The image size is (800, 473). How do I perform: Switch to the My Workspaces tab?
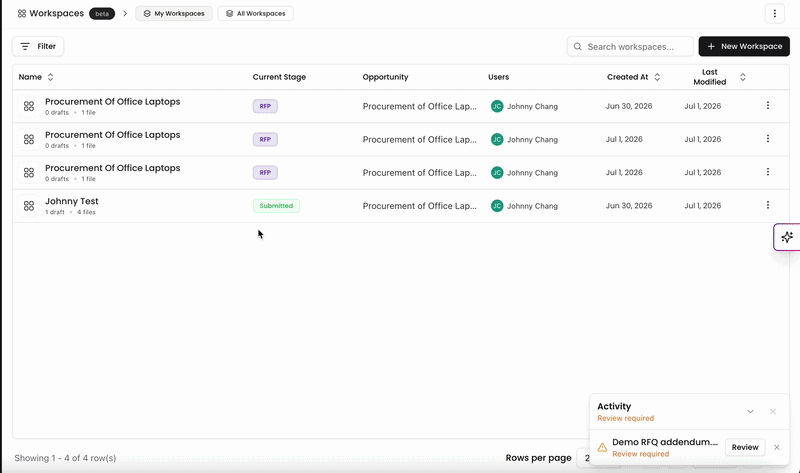pyautogui.click(x=174, y=14)
